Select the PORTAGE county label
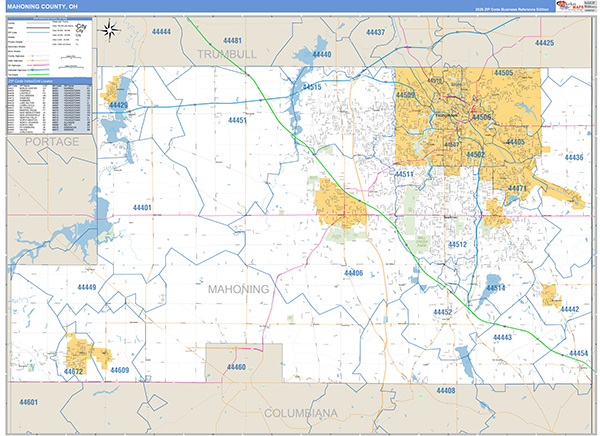 click(52, 142)
